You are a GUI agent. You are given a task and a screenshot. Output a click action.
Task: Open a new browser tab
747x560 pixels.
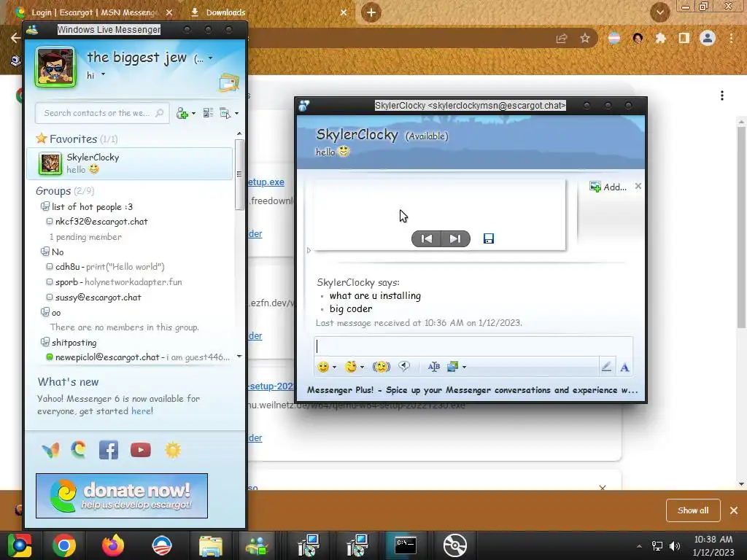pos(371,12)
